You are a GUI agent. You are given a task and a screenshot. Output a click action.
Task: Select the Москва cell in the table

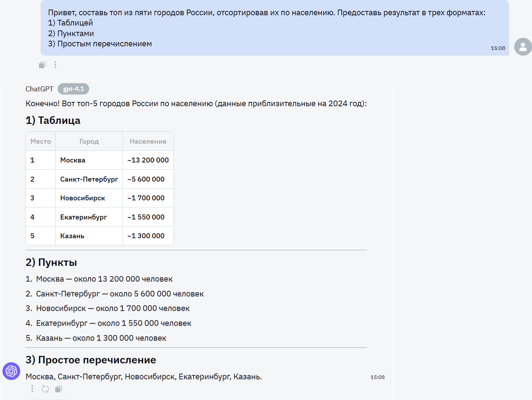pos(73,160)
